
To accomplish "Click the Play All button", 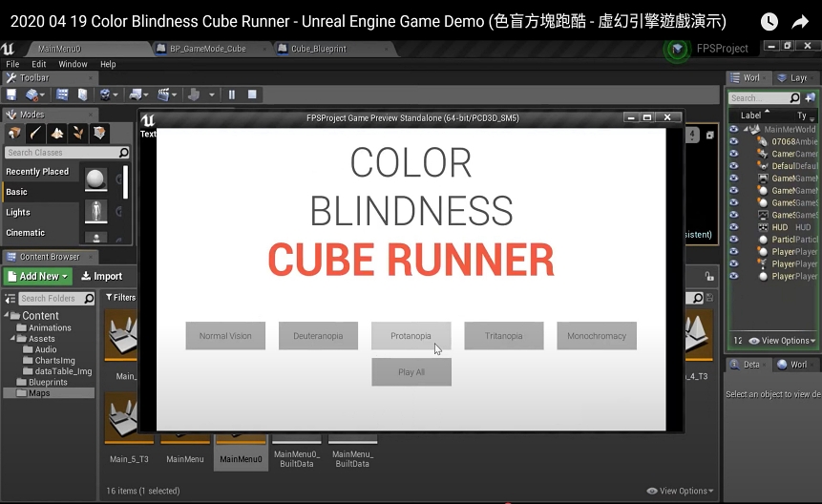I will [x=411, y=372].
